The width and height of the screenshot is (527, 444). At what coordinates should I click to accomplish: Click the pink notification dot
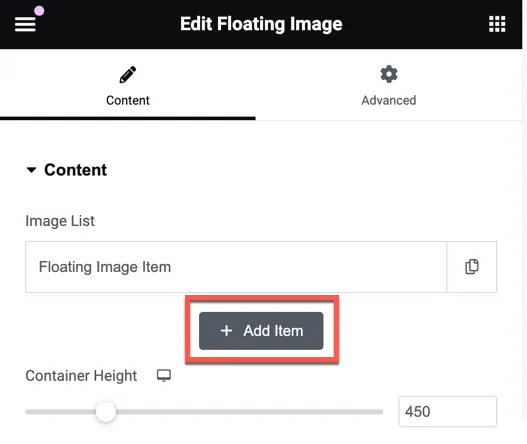coord(39,11)
